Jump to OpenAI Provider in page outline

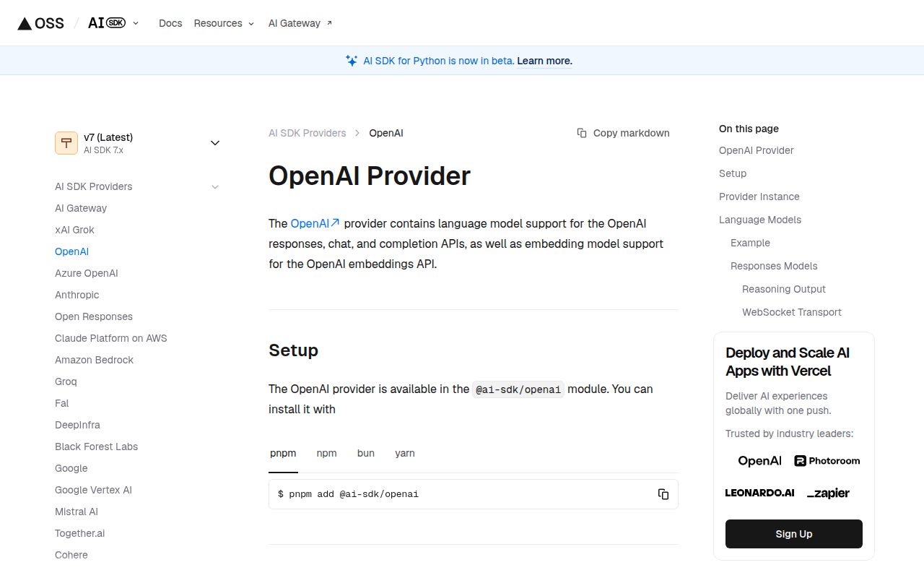point(756,150)
